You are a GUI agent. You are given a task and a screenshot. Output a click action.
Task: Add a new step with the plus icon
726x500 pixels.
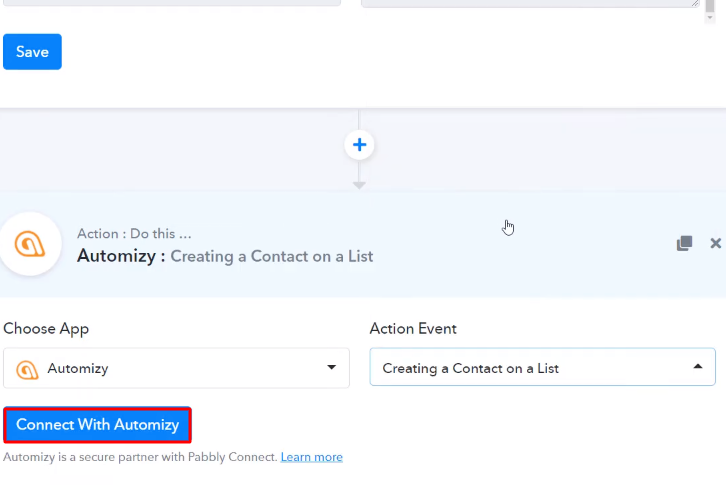click(x=359, y=145)
